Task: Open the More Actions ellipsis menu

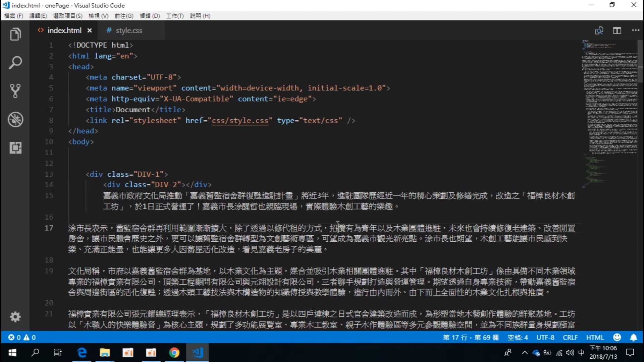Action: [635, 31]
